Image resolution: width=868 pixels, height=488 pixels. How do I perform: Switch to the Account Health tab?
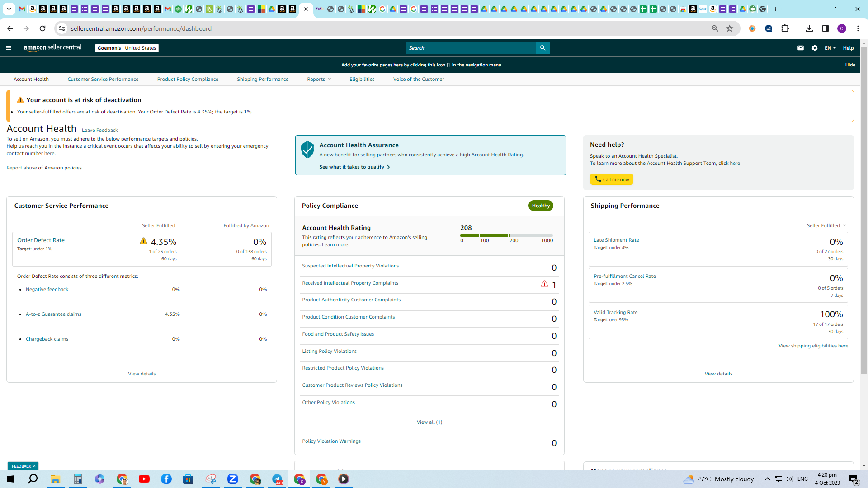31,79
